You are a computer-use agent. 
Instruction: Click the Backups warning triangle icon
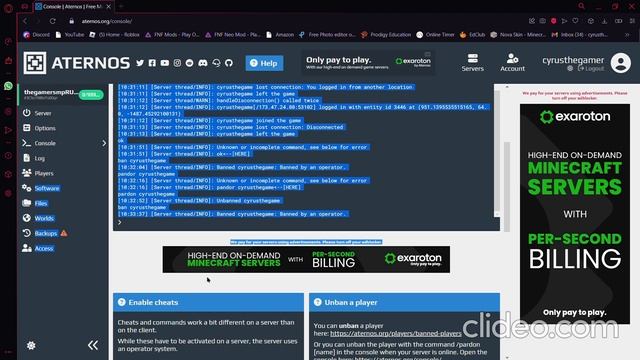64,233
